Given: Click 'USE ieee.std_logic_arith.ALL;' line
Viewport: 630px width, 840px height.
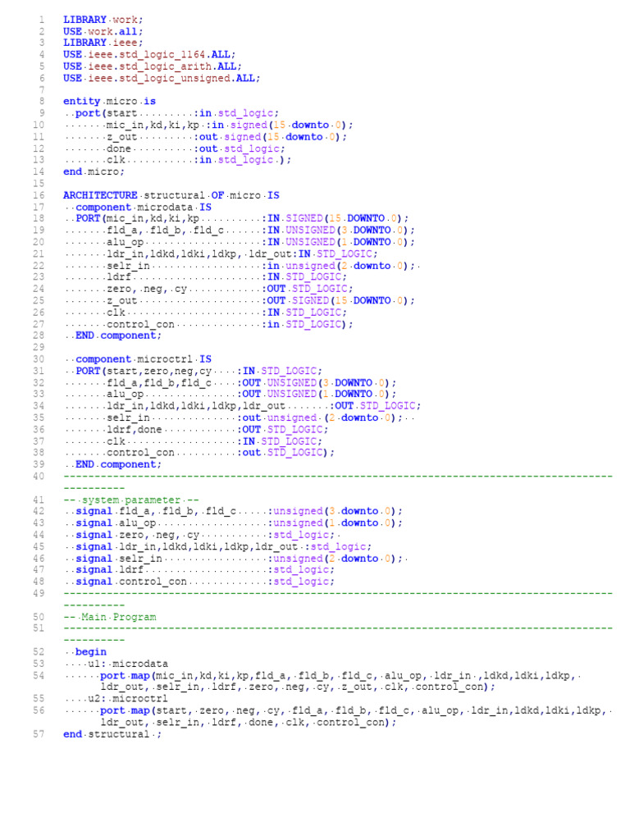Looking at the screenshot, I should [152, 66].
